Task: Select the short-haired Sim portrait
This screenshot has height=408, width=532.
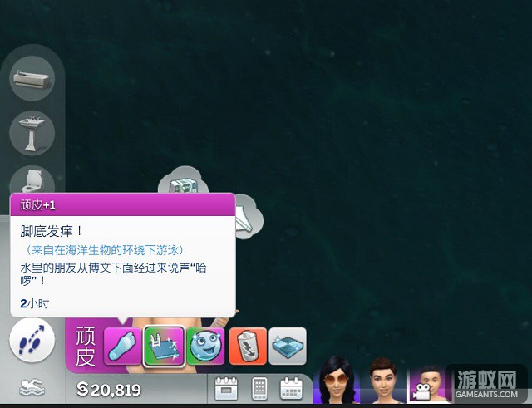Action: pos(384,381)
